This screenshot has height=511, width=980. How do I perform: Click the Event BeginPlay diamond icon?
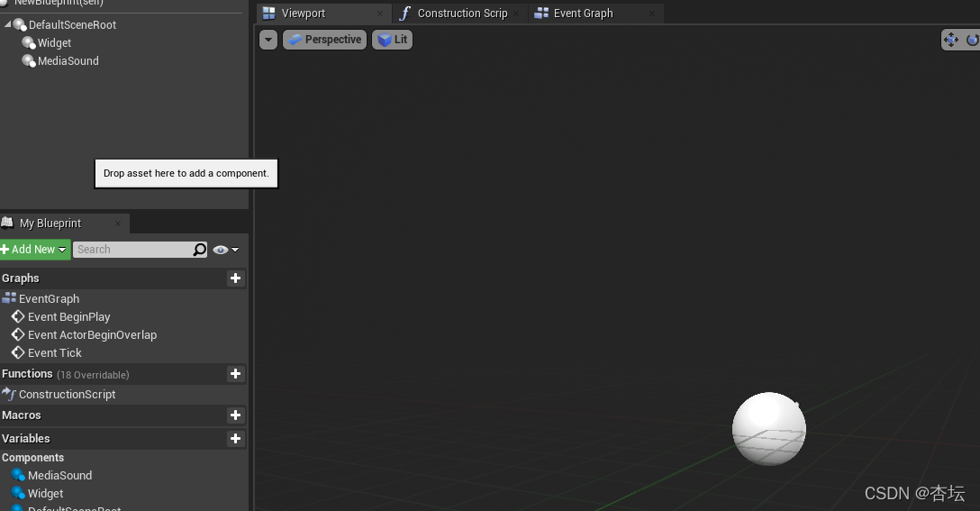click(x=18, y=316)
